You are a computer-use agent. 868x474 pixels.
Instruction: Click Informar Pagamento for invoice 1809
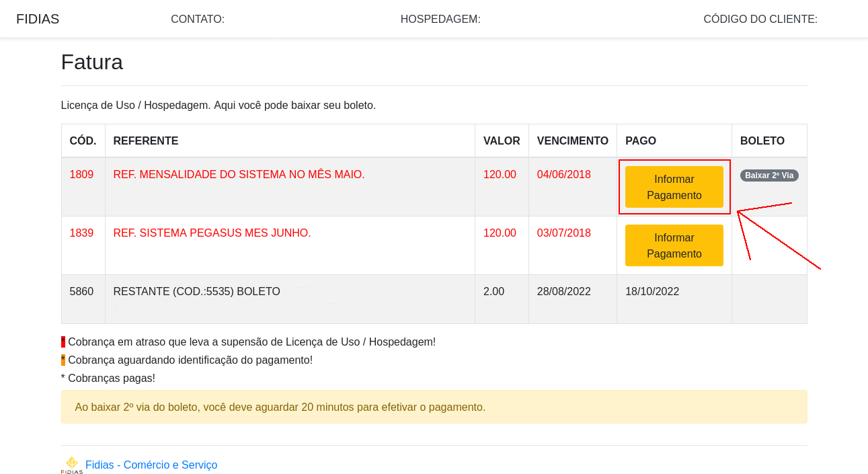[x=674, y=187]
